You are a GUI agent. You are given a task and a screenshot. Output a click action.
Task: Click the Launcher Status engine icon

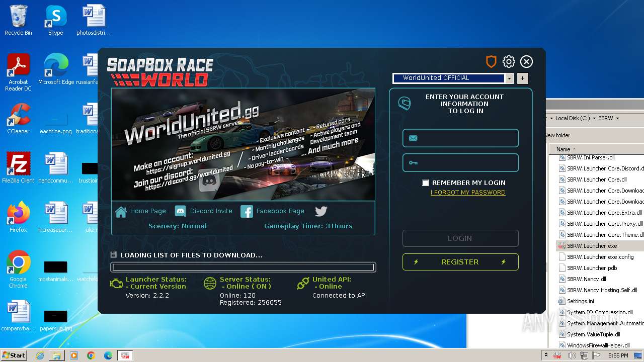(x=116, y=284)
